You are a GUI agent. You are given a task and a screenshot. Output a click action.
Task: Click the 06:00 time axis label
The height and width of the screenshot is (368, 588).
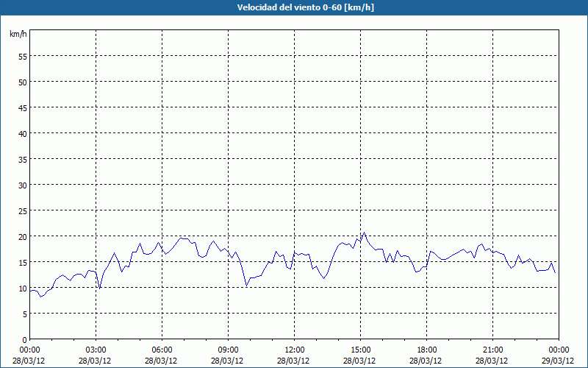click(162, 350)
